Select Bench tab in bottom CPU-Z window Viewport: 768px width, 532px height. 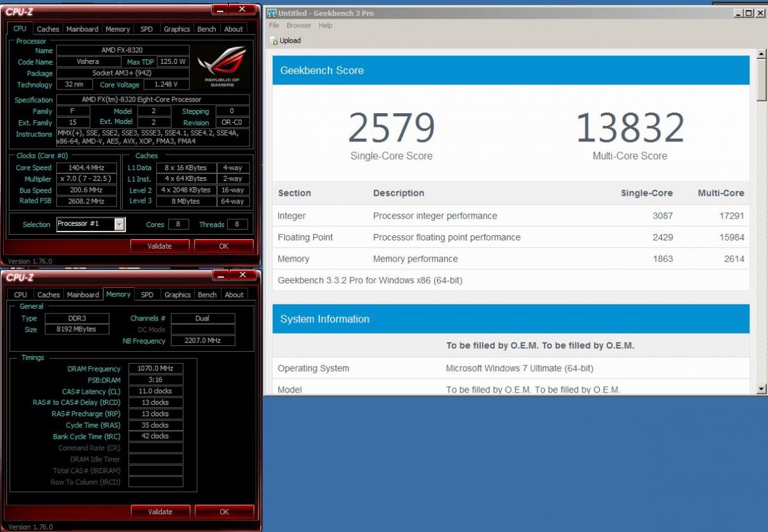tap(207, 295)
